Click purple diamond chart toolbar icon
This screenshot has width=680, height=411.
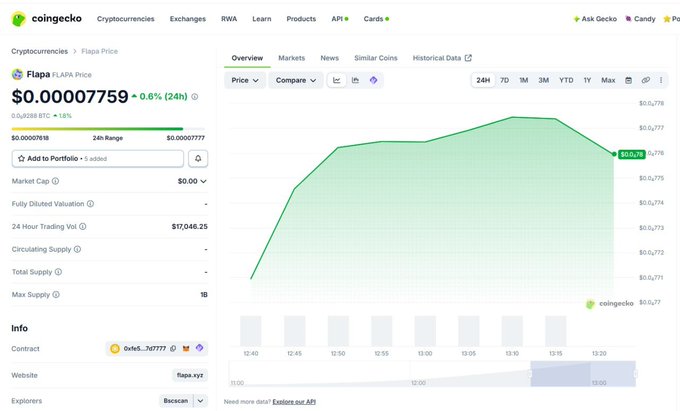pos(373,80)
